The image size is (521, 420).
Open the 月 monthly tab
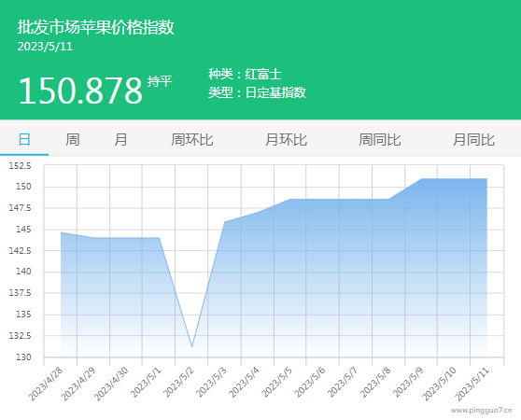120,139
